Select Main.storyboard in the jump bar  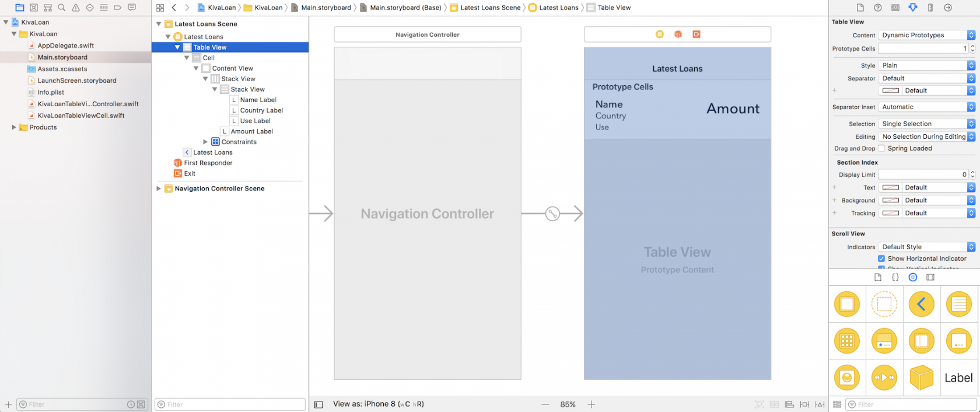tap(325, 8)
